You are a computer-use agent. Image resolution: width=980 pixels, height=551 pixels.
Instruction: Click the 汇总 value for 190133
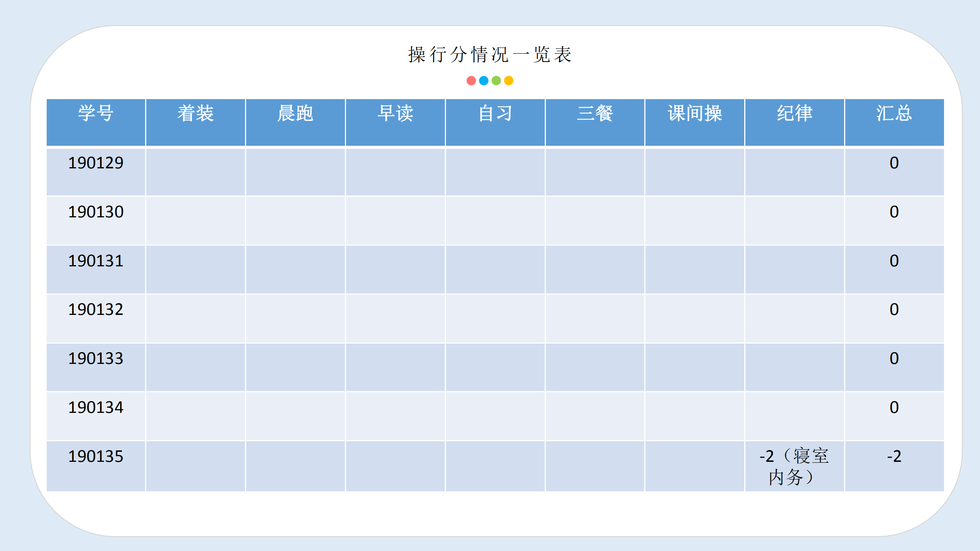pos(894,359)
